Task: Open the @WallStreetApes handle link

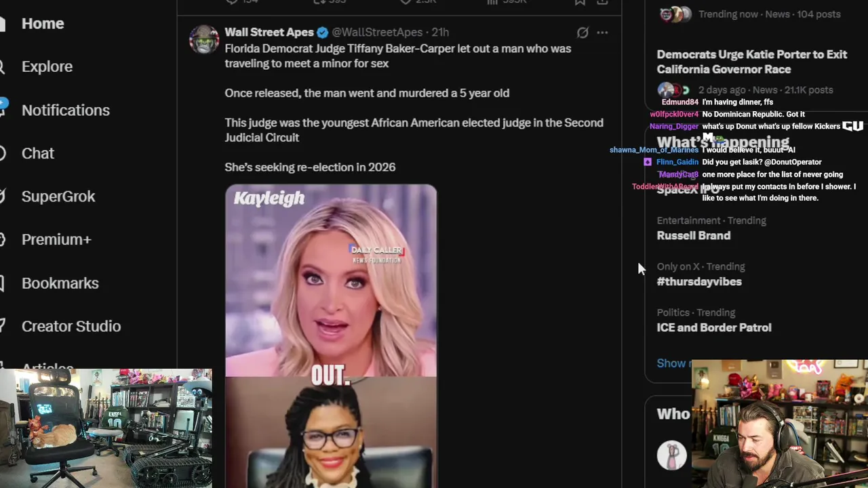Action: [x=377, y=33]
